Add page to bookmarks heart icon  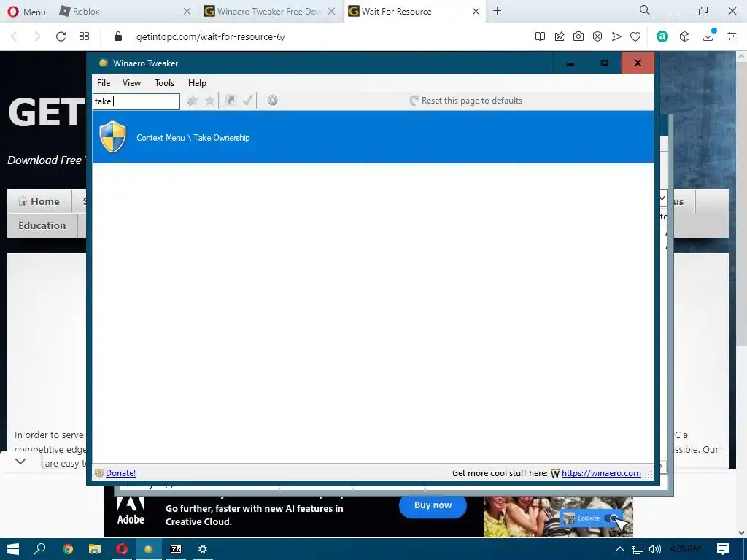[635, 36]
